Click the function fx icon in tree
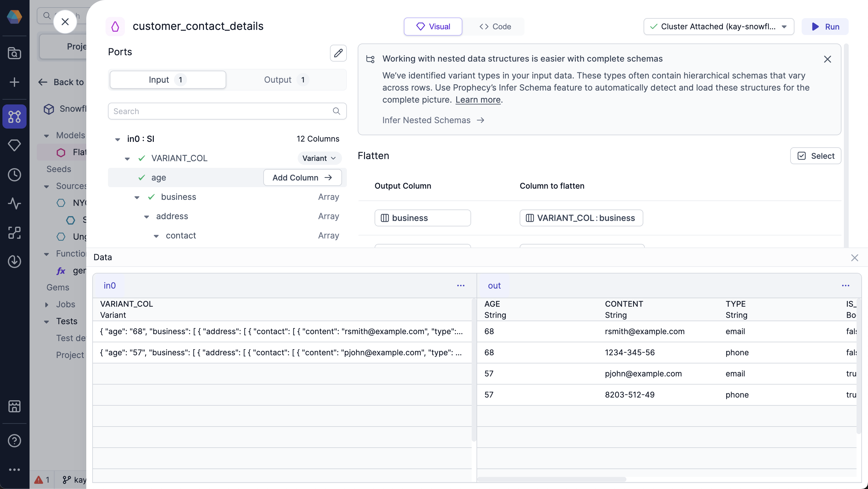This screenshot has height=489, width=868. [x=61, y=271]
